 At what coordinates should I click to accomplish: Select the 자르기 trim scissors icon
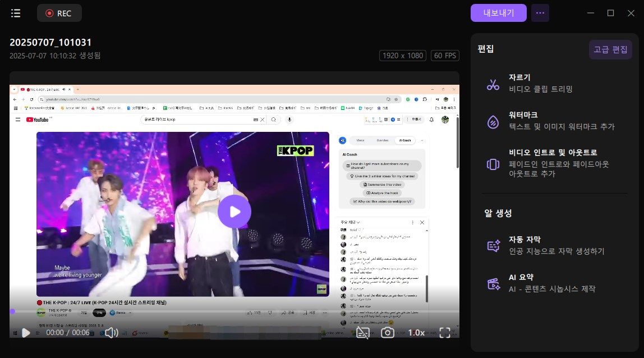[493, 85]
